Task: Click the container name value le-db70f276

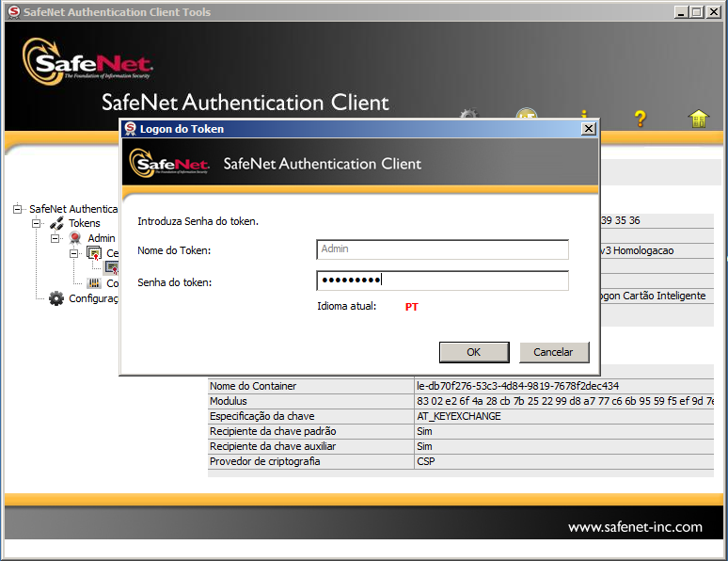Action: click(517, 386)
